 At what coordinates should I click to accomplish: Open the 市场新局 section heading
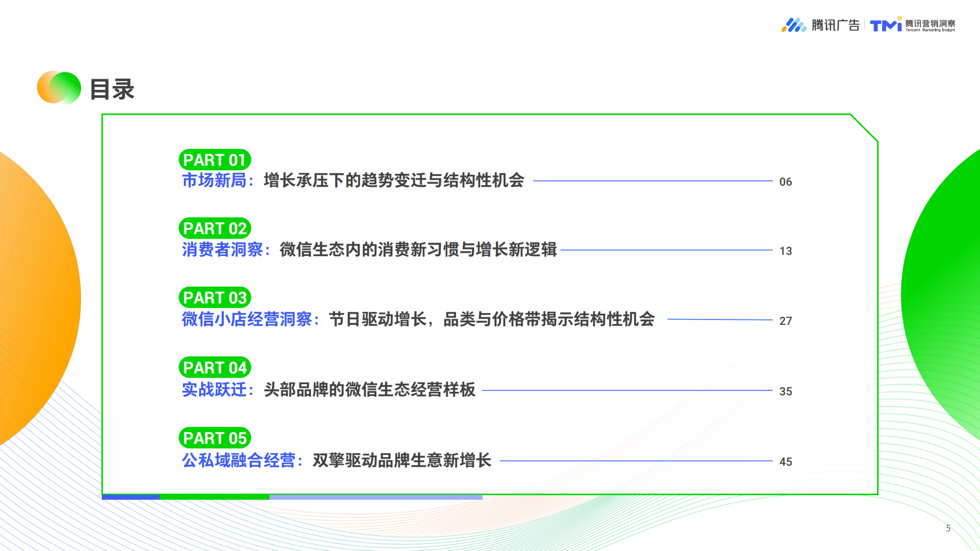tap(214, 180)
